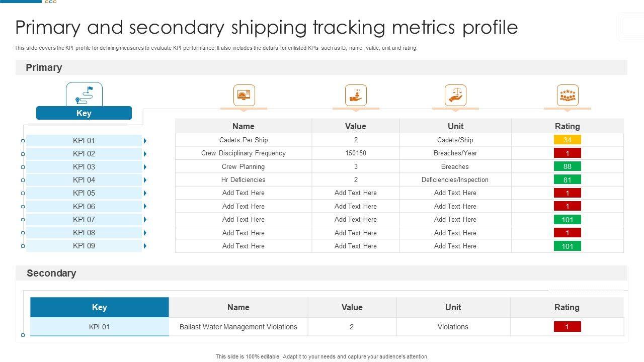The width and height of the screenshot is (644, 362).
Task: Click the dashboard monitor icon above Name
Action: [x=244, y=95]
